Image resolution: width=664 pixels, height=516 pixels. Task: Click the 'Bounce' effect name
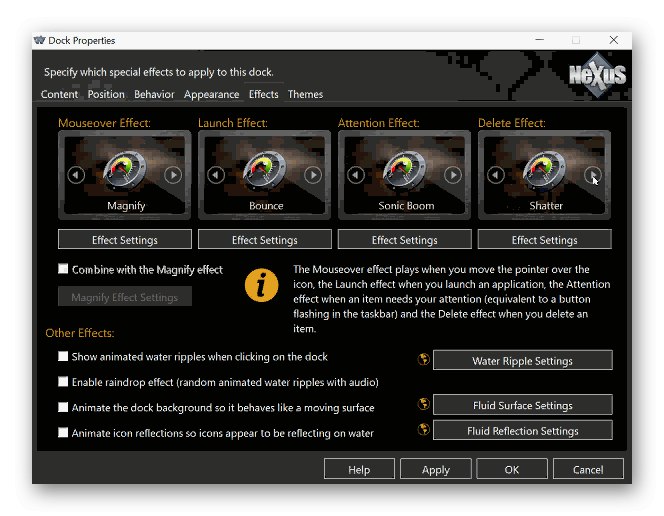(266, 206)
